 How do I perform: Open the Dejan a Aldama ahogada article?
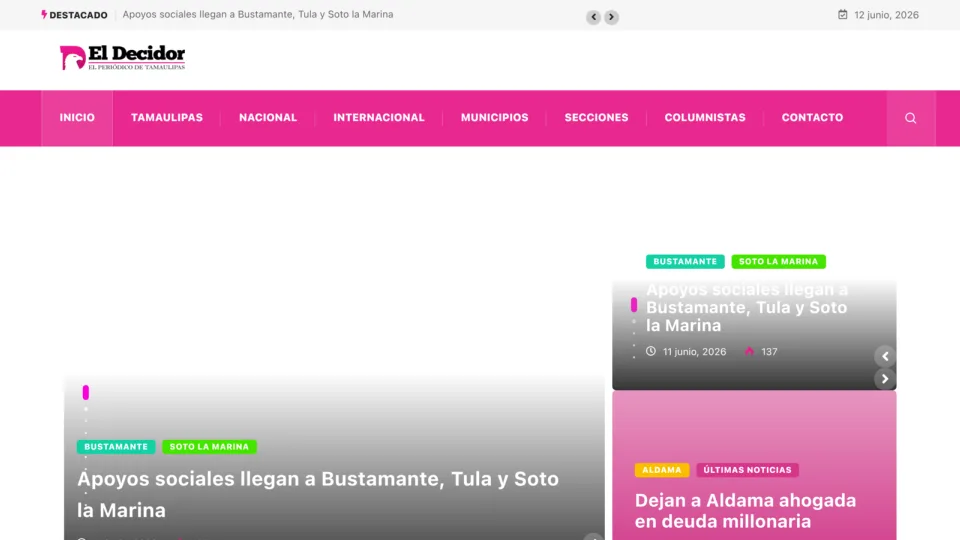tap(745, 511)
